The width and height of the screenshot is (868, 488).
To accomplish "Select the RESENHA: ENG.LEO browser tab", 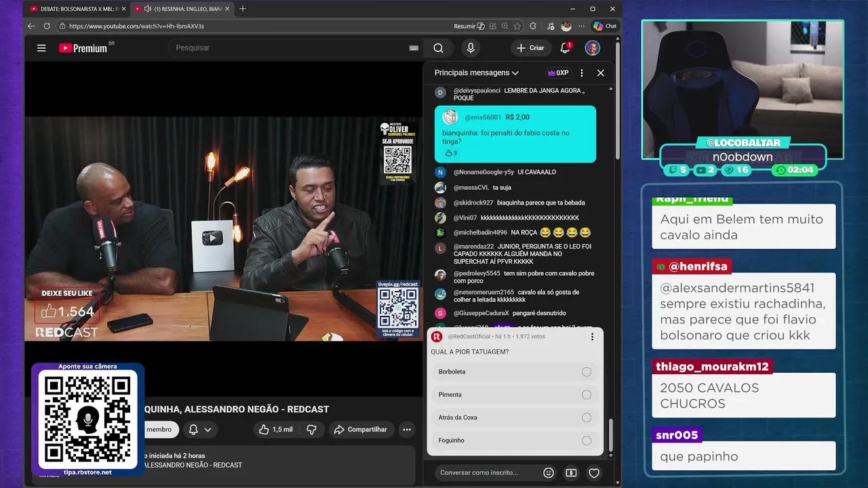I will coord(181,9).
